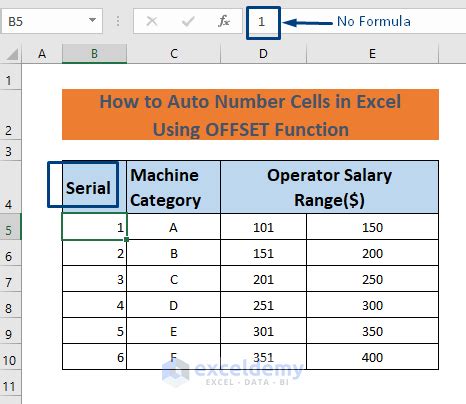Select machine category cell D in row 8
The width and height of the screenshot is (466, 404).
click(174, 305)
